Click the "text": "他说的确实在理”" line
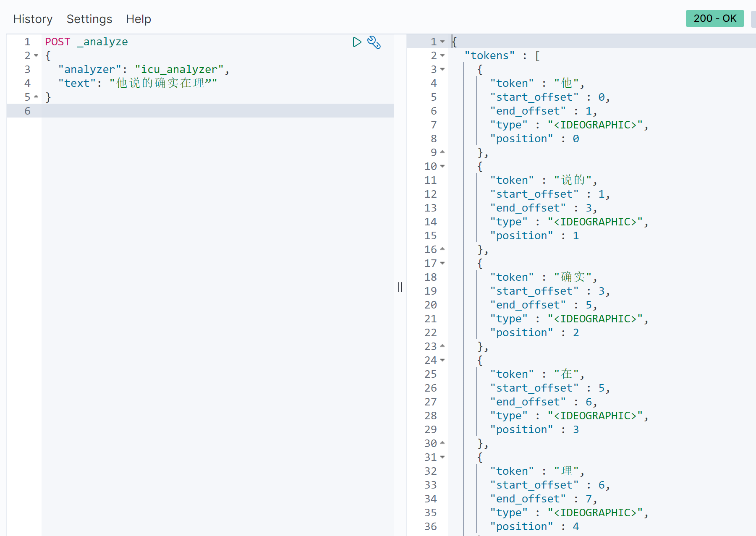Screen dimensions: 756x536 (x=138, y=83)
